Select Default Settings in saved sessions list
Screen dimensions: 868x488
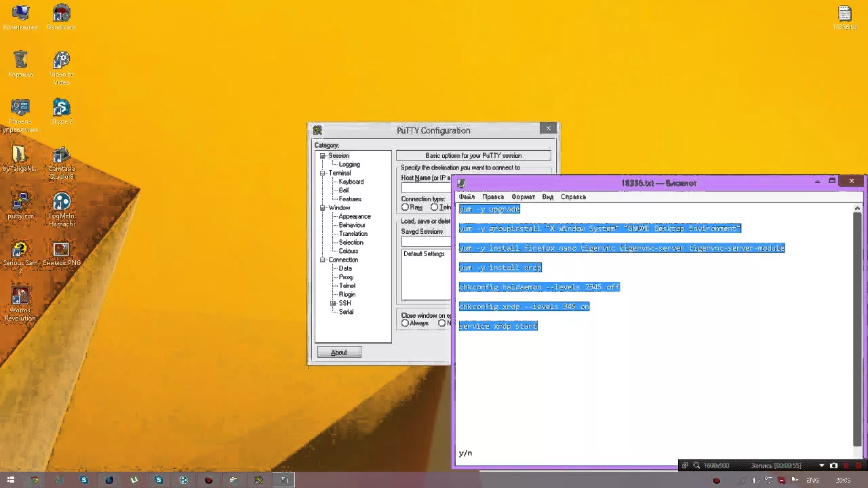click(424, 254)
